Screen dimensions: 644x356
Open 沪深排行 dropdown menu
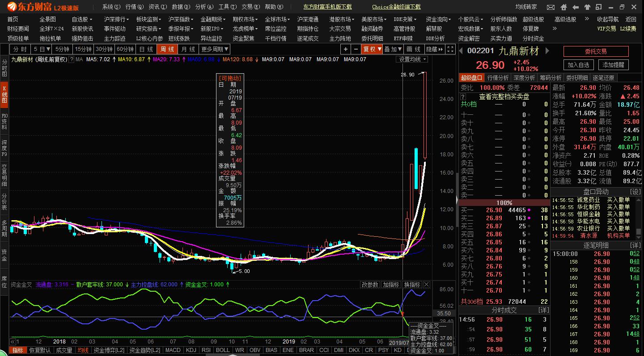point(116,19)
